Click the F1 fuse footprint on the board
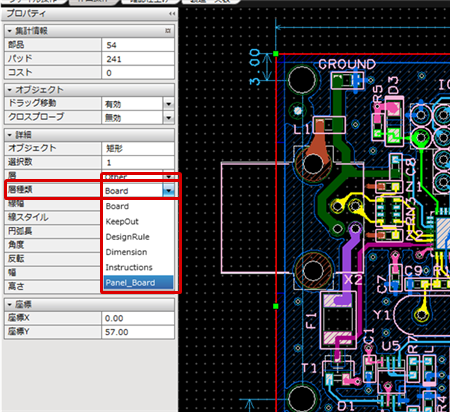The width and height of the screenshot is (450, 412). pyautogui.click(x=338, y=320)
